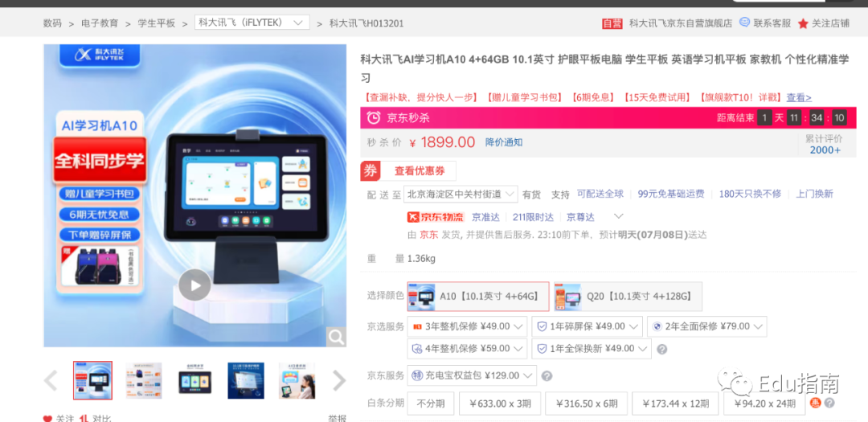Open 3年整机保修 ¥49.00 dropdown
This screenshot has height=422, width=868.
[467, 326]
